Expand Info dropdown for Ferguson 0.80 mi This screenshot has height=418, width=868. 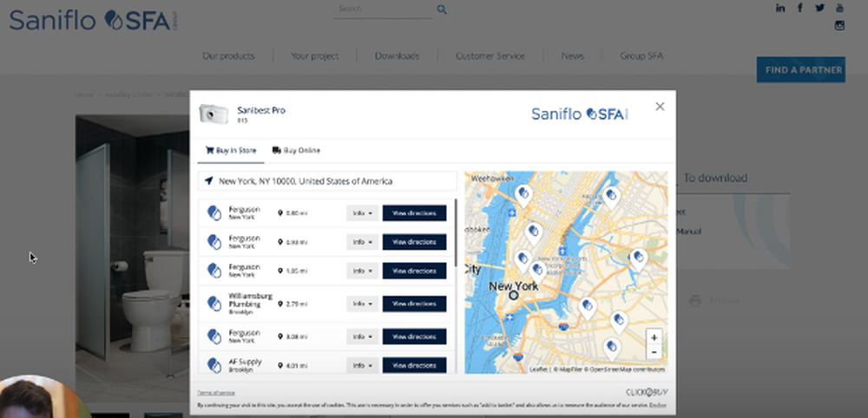(363, 212)
